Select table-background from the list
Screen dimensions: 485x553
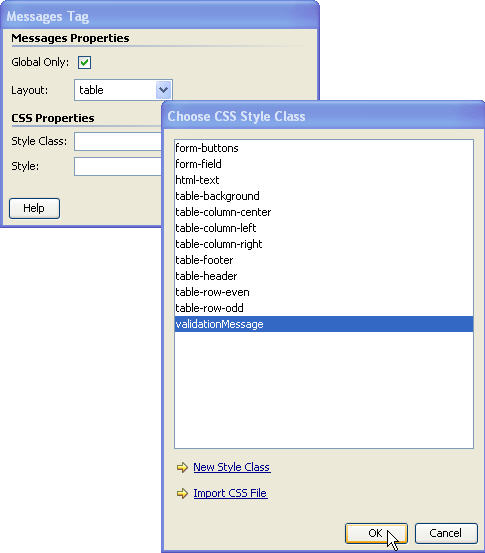click(x=323, y=196)
